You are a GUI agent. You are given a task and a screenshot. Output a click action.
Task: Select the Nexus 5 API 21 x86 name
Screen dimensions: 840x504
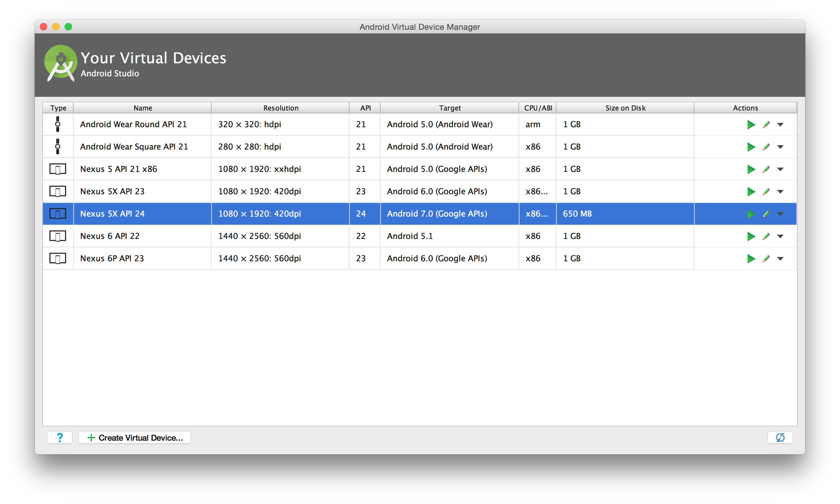[x=118, y=169]
